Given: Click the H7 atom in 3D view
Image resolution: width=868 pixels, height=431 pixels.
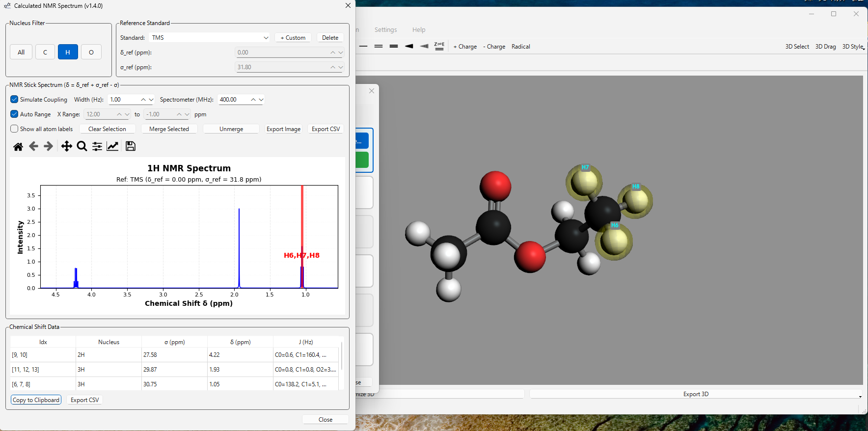Looking at the screenshot, I should coord(584,182).
